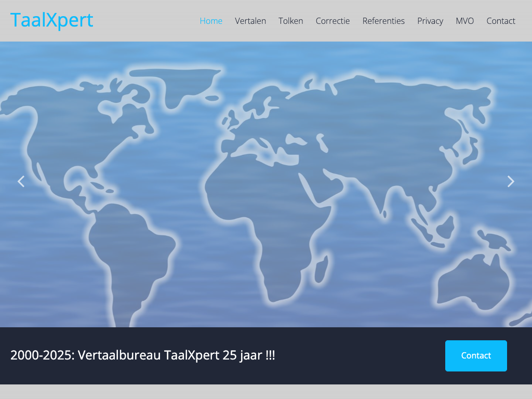Viewport: 532px width, 399px height.
Task: Go to the Referenties page
Action: pos(383,21)
